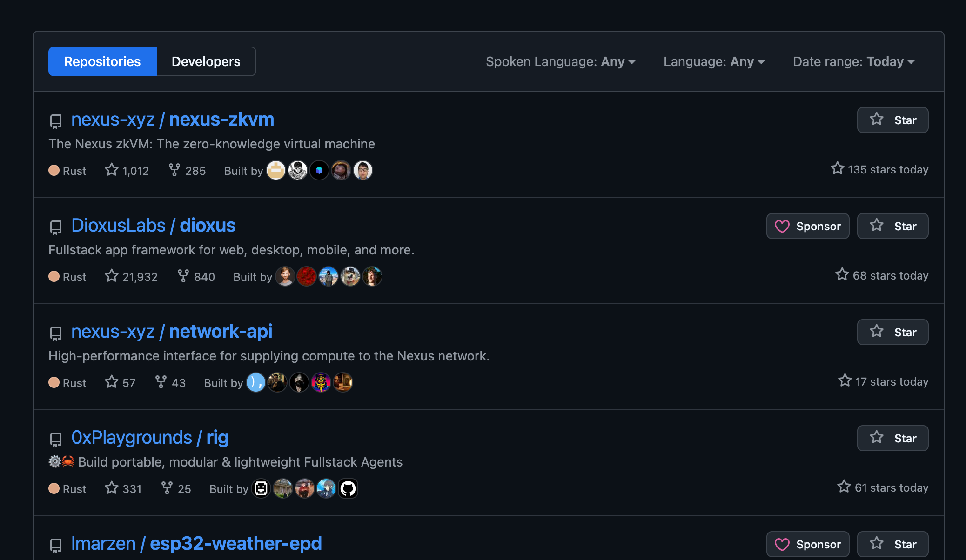Screen dimensions: 966x560
Task: Click the fifth contributor avatar of nexus-zkvm
Action: coord(363,171)
